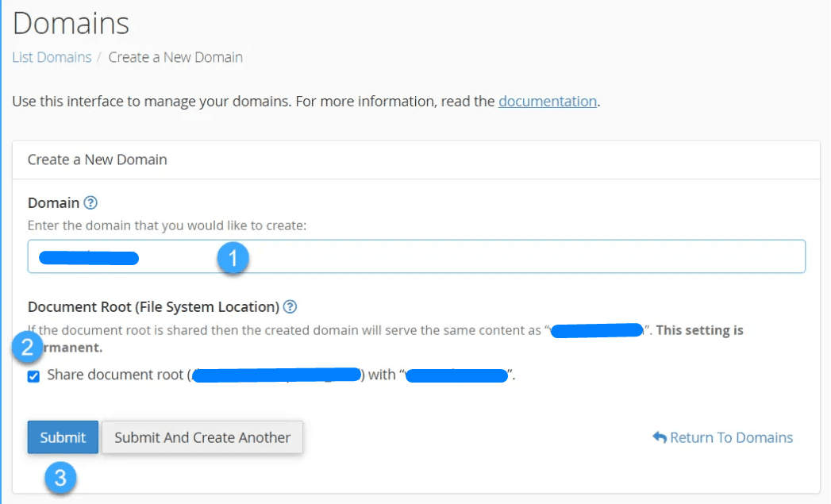
Task: Click the redacted shared domain name in the notice
Action: tap(595, 330)
